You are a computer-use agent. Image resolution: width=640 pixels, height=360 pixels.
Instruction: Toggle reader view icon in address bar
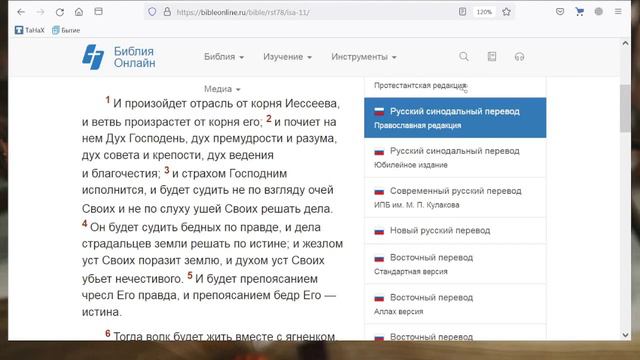[462, 12]
